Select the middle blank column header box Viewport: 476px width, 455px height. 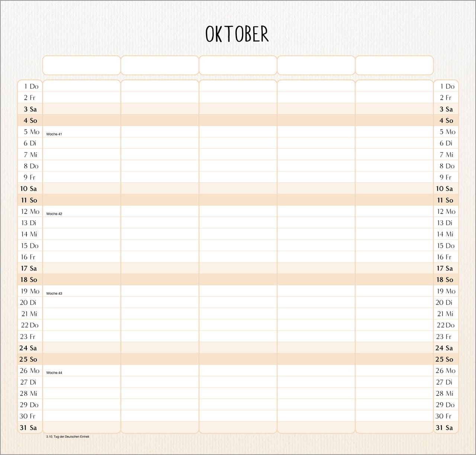[x=238, y=65]
